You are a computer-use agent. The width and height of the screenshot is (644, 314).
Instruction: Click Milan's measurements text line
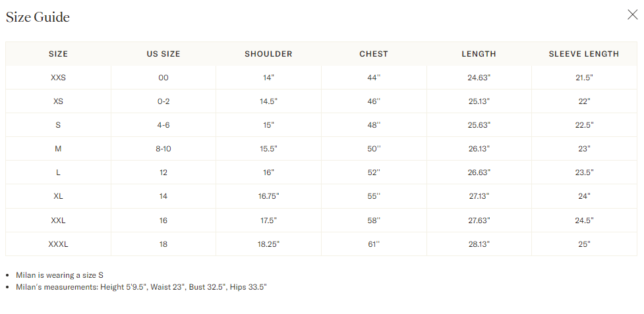[141, 287]
